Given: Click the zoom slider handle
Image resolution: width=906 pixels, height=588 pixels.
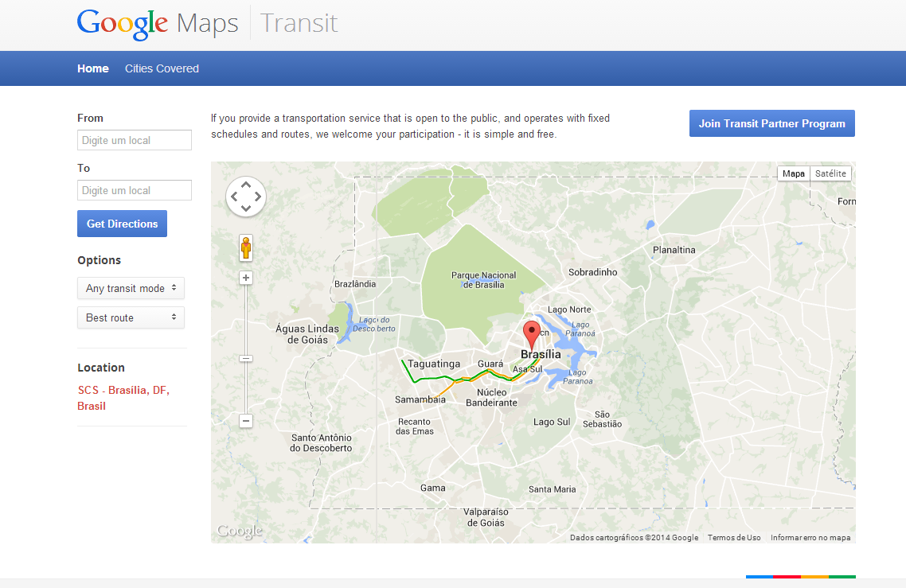Looking at the screenshot, I should pos(246,359).
